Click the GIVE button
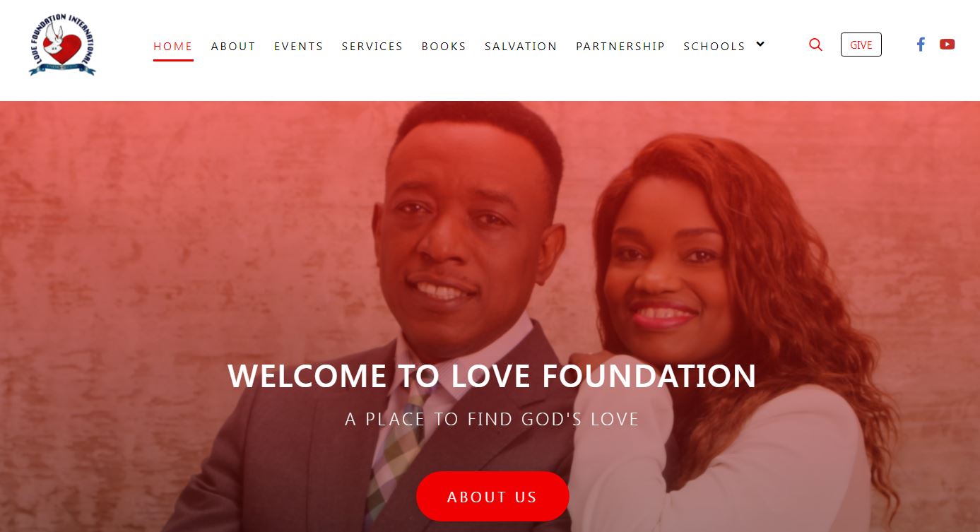This screenshot has height=532, width=980. (861, 45)
